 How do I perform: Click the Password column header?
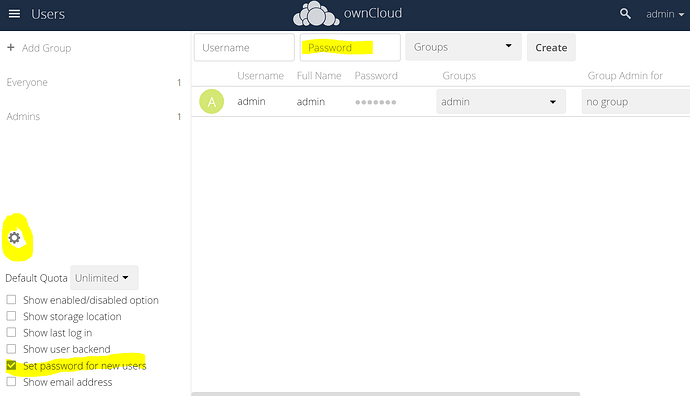point(376,76)
